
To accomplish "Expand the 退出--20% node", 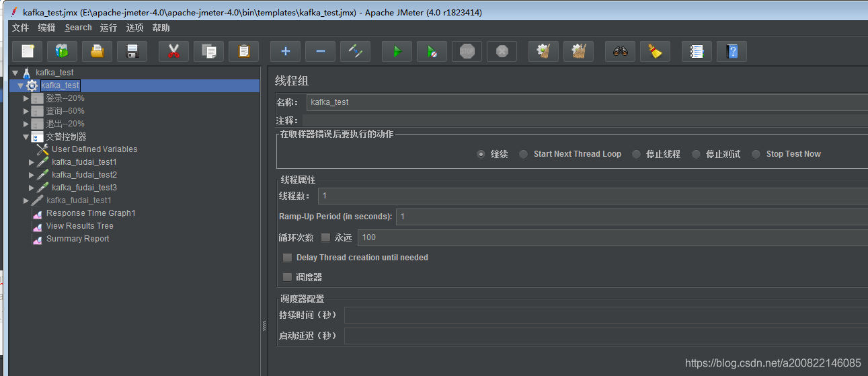I will pos(26,124).
